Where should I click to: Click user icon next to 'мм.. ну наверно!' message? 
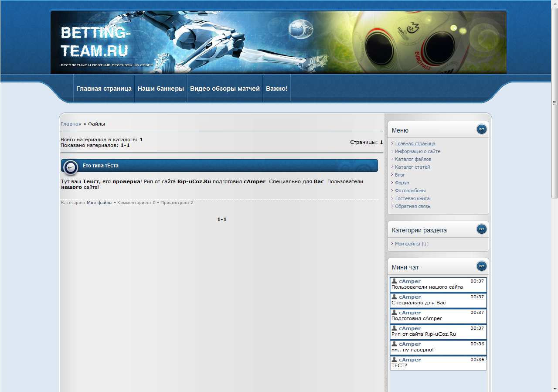pos(394,344)
